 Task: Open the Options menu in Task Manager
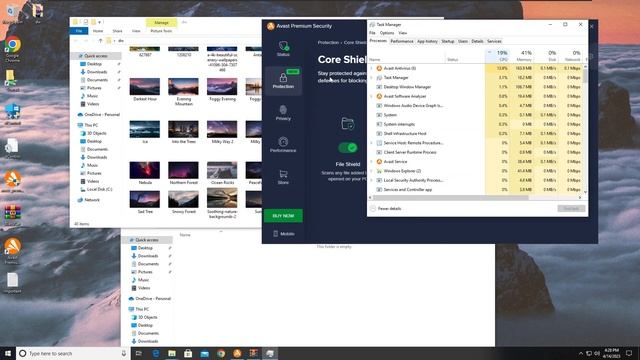(387, 33)
